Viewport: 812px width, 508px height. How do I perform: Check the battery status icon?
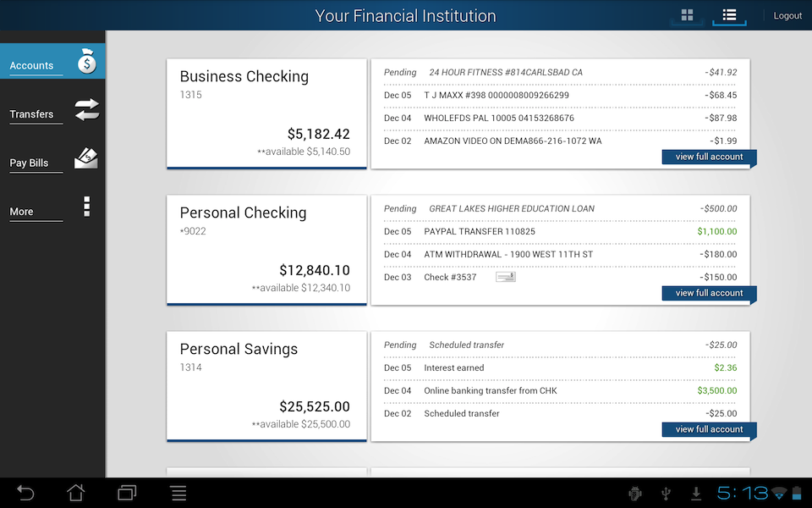click(x=798, y=492)
